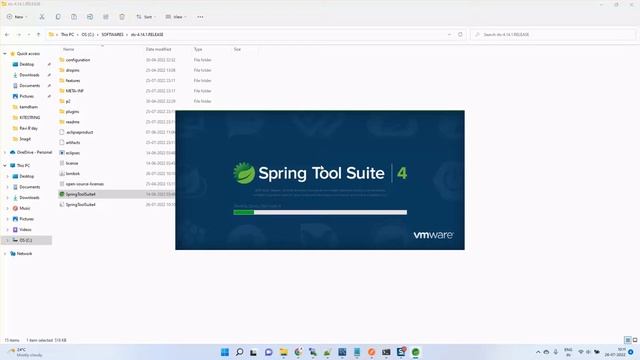Image resolution: width=640 pixels, height=360 pixels.
Task: Click This PC in address breadcrumb
Action: coord(67,35)
